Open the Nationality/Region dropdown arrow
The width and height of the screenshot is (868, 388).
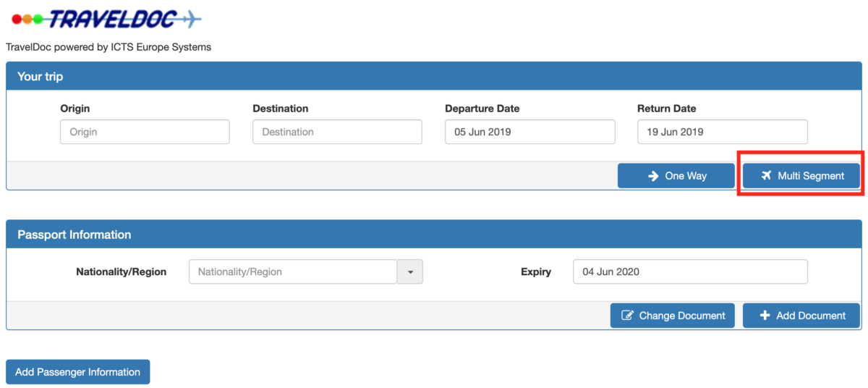(x=410, y=272)
